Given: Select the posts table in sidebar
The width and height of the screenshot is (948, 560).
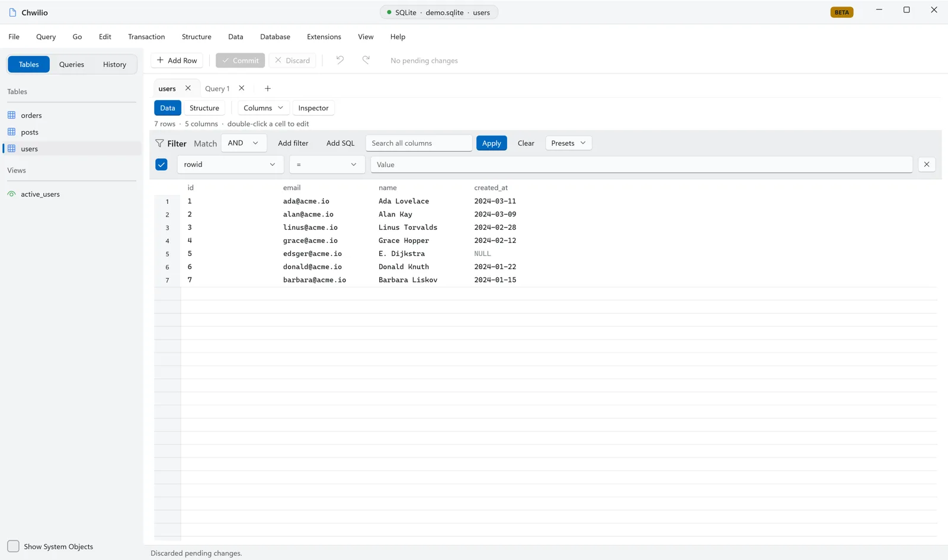Looking at the screenshot, I should click(x=72, y=132).
